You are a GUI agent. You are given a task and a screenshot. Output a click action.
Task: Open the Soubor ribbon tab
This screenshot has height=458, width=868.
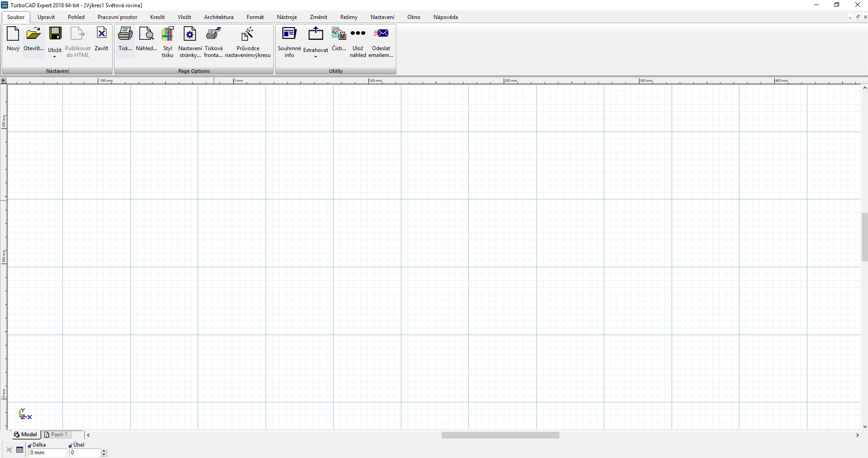[x=16, y=17]
